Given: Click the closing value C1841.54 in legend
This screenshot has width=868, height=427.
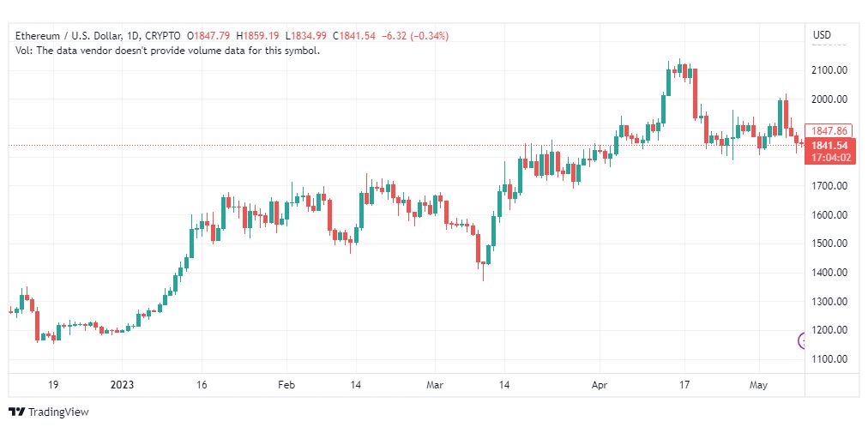Looking at the screenshot, I should coord(354,36).
